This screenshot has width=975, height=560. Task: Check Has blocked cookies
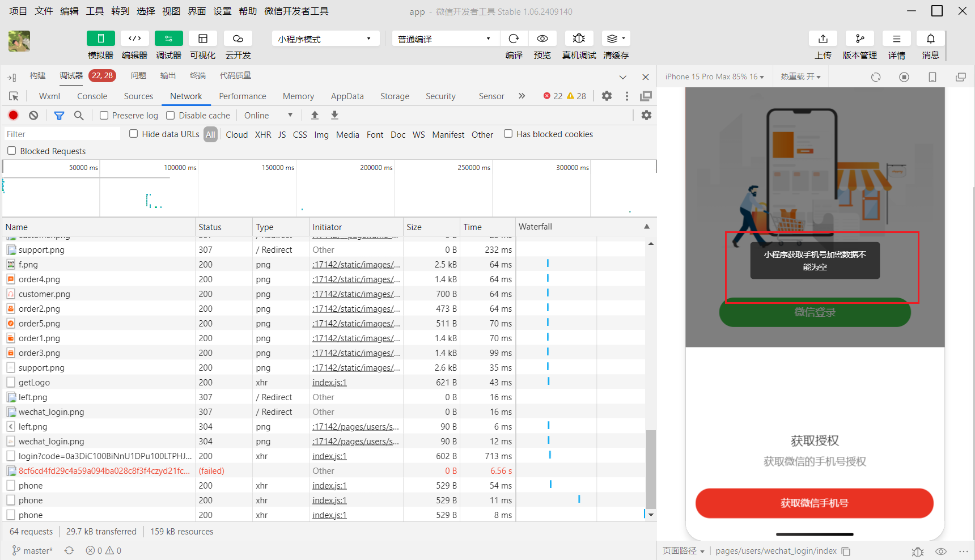[508, 134]
